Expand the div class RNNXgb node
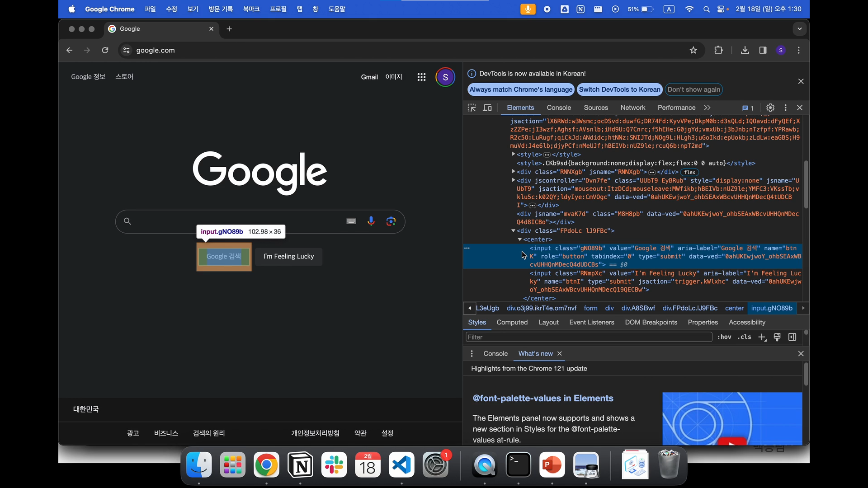Viewport: 868px width, 488px height. [x=514, y=172]
